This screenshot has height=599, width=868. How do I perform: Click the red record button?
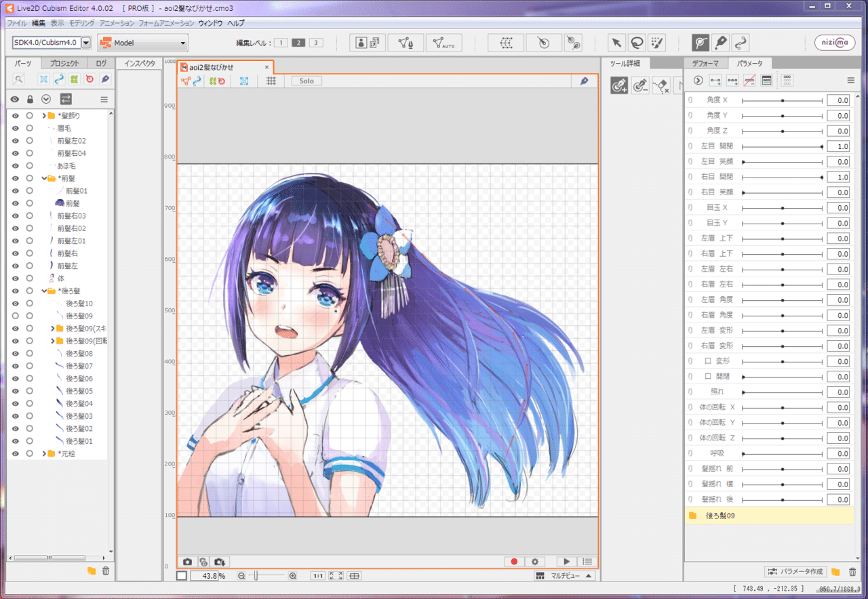[514, 562]
